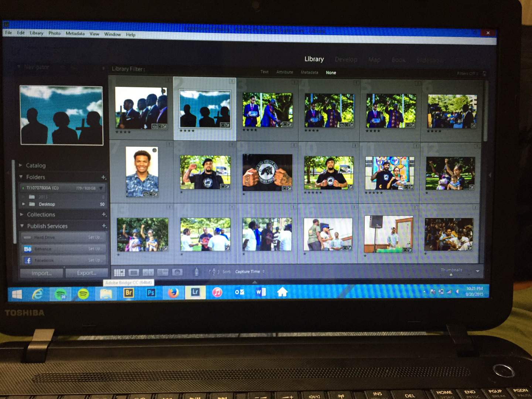The image size is (532, 399).
Task: Open the C: volume dropdown triangle
Action: 101,188
